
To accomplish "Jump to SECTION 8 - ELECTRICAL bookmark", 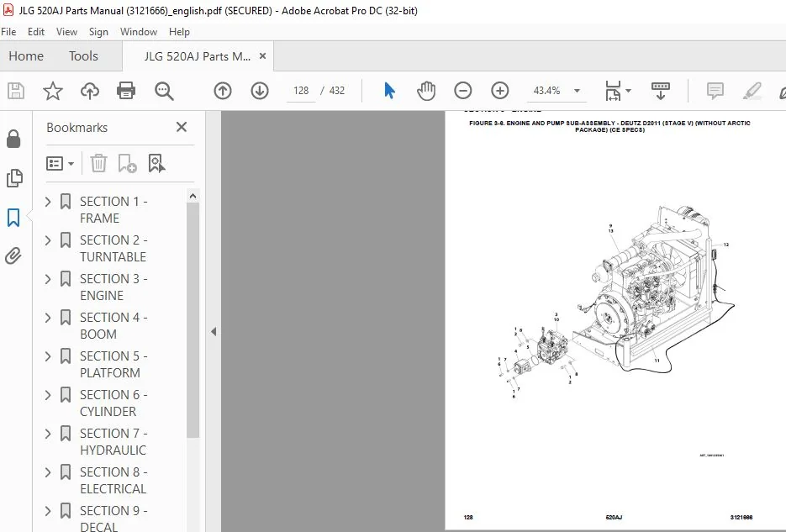I will (113, 481).
